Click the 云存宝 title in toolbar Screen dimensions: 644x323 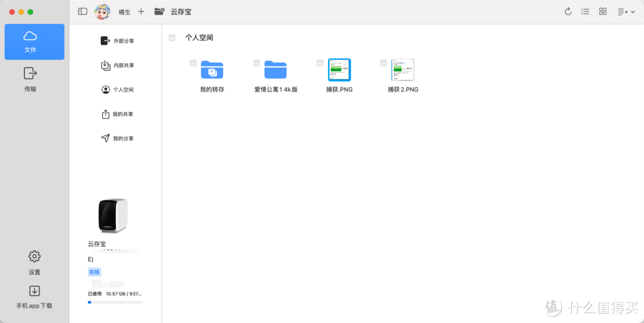pyautogui.click(x=181, y=12)
